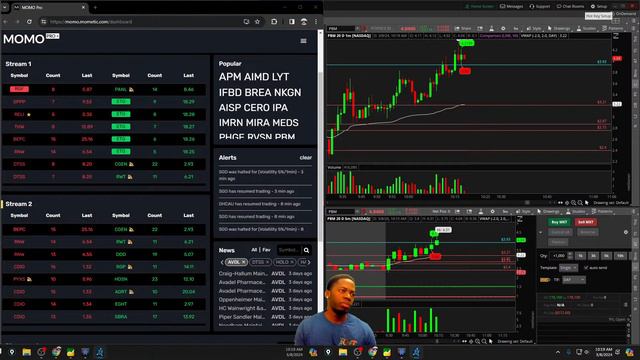Click the Stream 2 heading

coord(19,204)
